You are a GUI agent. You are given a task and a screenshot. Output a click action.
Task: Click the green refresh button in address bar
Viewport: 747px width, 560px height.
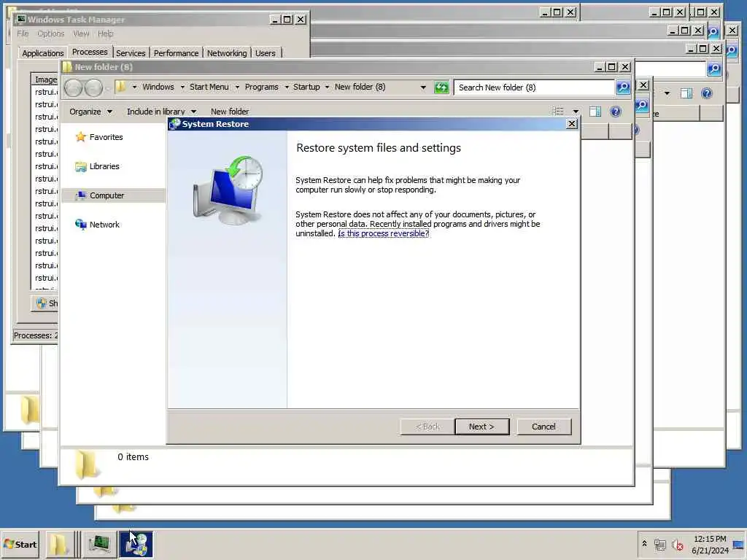[x=441, y=87]
